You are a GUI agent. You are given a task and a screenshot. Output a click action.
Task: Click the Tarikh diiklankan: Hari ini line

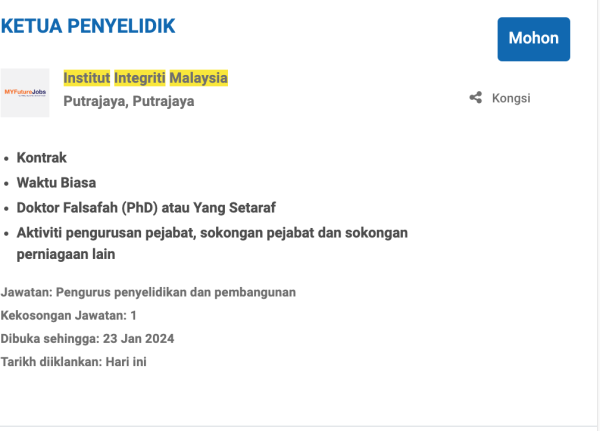pos(74,361)
